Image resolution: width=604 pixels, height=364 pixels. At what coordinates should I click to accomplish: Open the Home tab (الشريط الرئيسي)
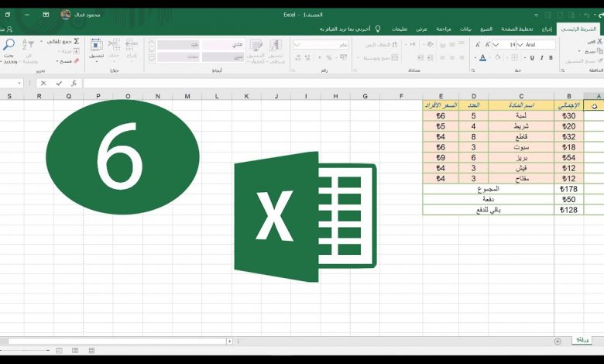(x=578, y=29)
